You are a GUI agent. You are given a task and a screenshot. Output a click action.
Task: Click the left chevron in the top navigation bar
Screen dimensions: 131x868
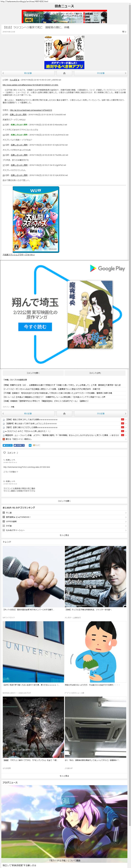pos(3,73)
